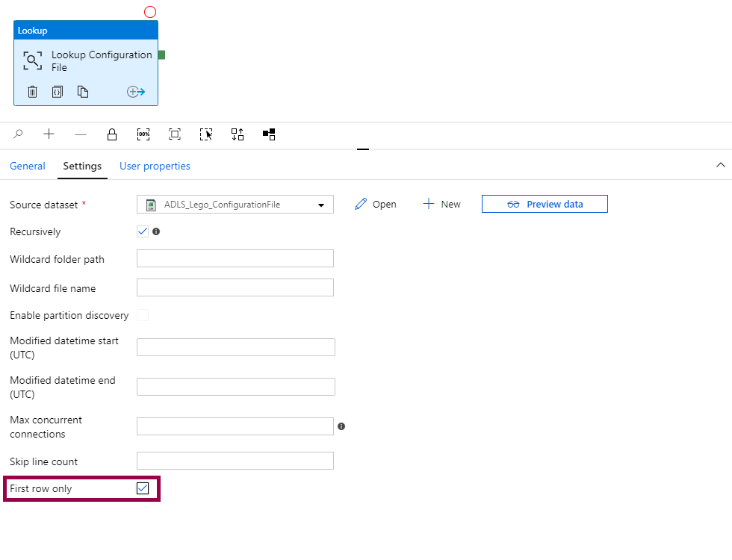Run auto align on the canvas
Screen dimensions: 732x560
(x=238, y=134)
